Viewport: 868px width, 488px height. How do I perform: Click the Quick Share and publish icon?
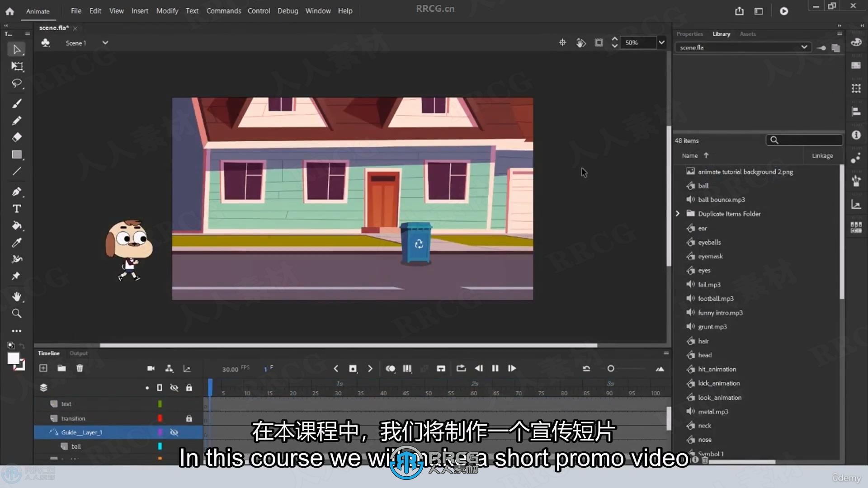coord(739,11)
